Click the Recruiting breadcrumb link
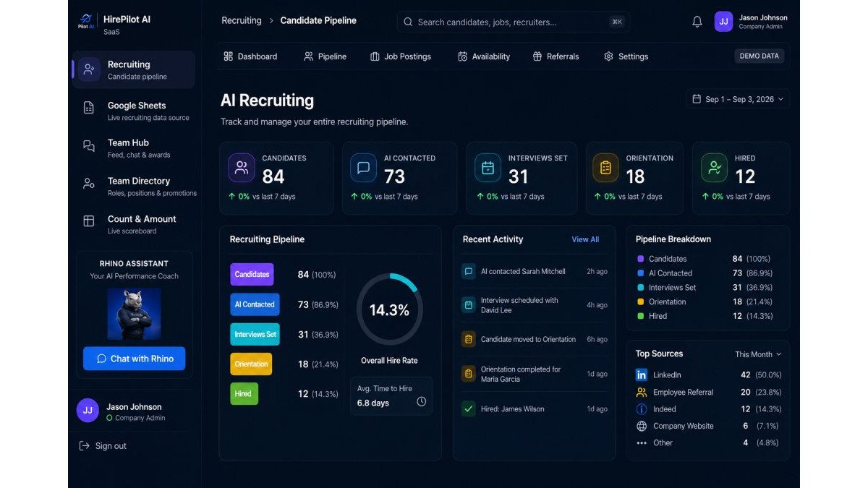Image resolution: width=868 pixels, height=488 pixels. pos(242,21)
